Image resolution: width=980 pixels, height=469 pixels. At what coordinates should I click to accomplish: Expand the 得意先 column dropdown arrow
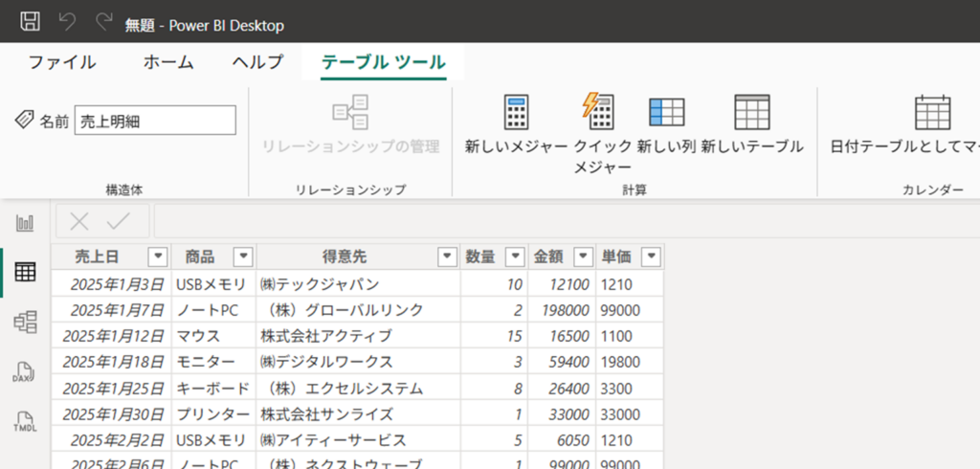(446, 257)
